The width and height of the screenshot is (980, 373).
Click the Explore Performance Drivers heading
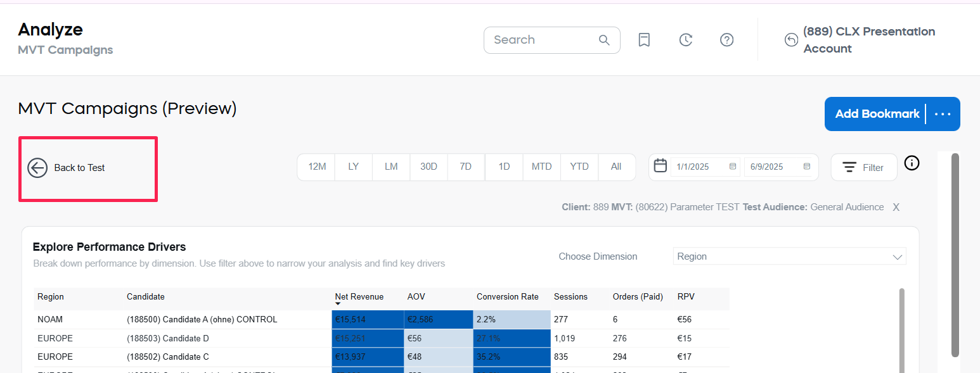[109, 247]
